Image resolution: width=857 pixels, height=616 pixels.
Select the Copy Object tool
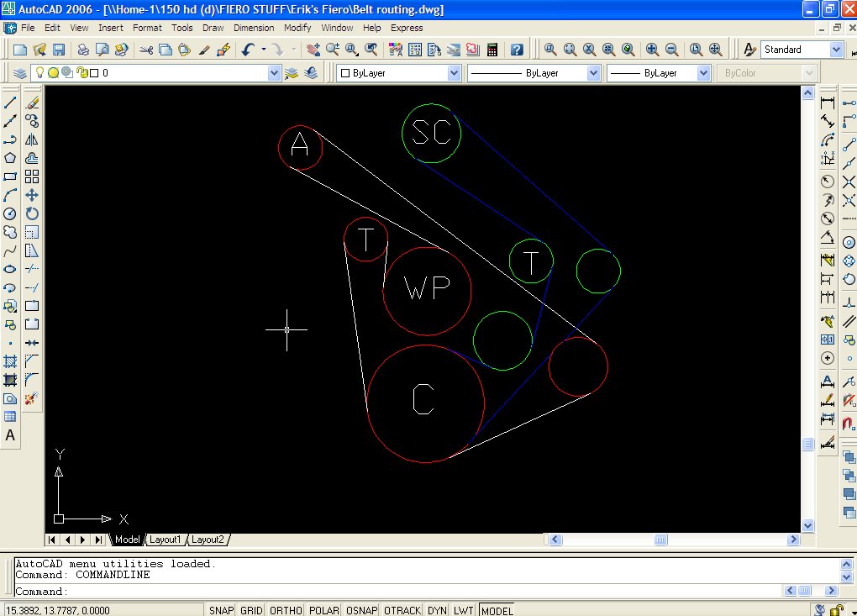point(32,121)
